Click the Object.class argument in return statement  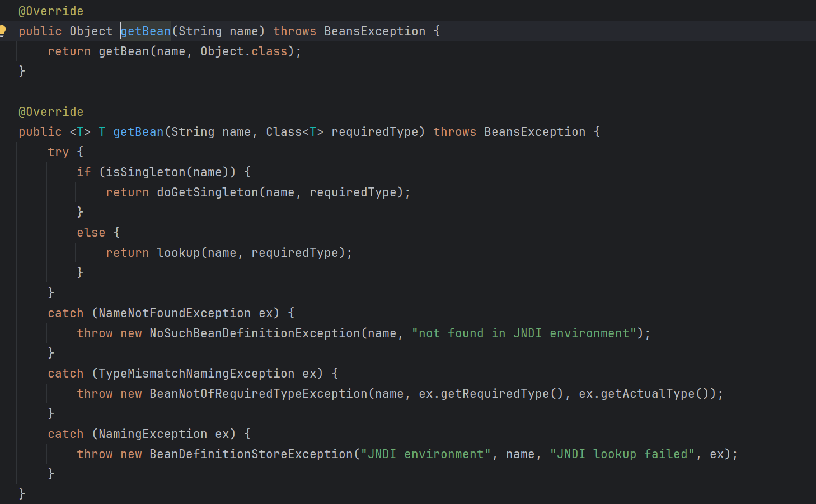243,51
